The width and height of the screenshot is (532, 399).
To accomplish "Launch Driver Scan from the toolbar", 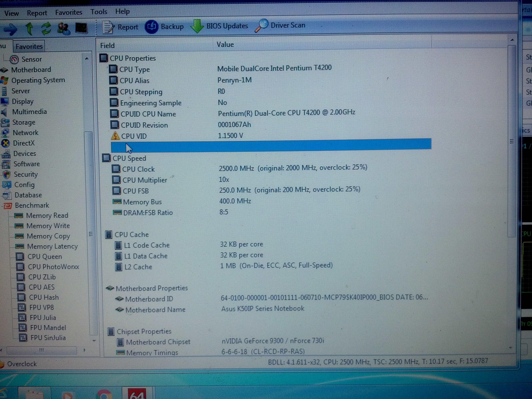I will tap(280, 25).
